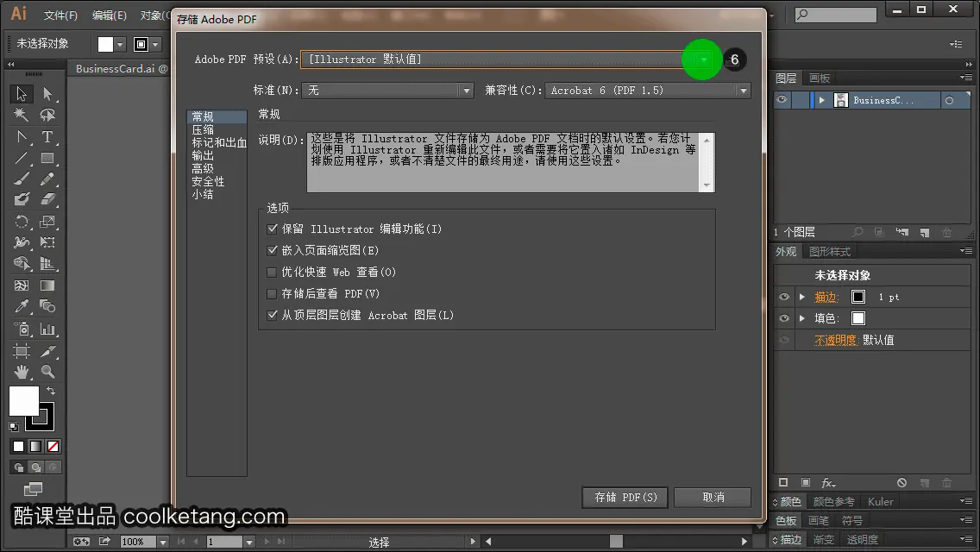Open the Compatibility Acrobat 6 dropdown
Image resolution: width=980 pixels, height=552 pixels.
tap(743, 91)
